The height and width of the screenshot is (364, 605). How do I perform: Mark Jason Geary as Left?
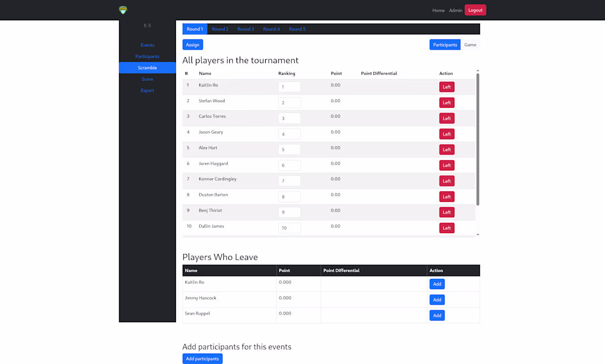coord(447,134)
